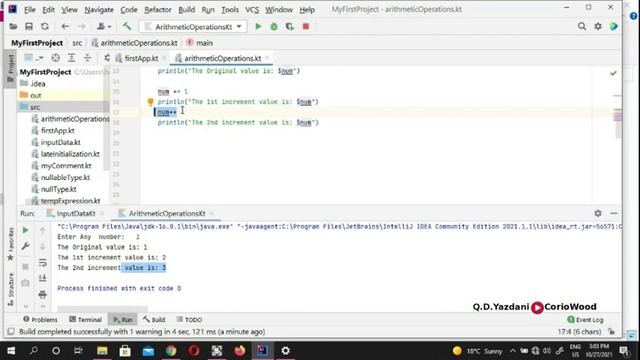Click the inspections checkmark in the editor corner
640x360 pixels.
coord(613,73)
